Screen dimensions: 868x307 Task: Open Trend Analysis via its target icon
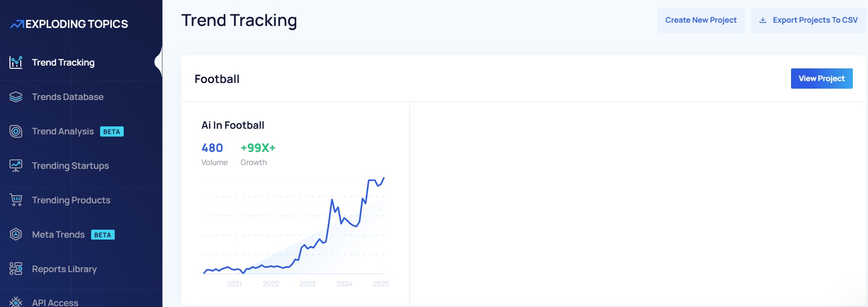tap(16, 131)
